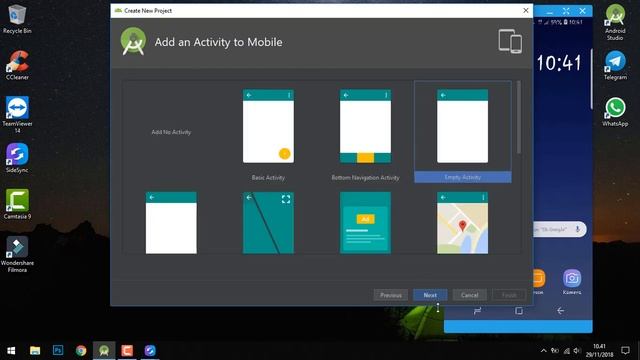The image size is (640, 360).
Task: Click the Previous button
Action: point(391,295)
